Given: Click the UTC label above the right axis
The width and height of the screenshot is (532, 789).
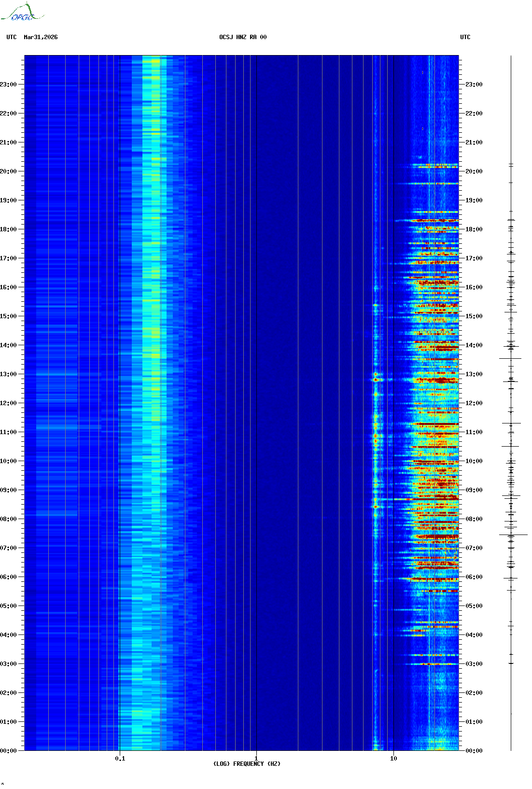Looking at the screenshot, I should pyautogui.click(x=465, y=37).
